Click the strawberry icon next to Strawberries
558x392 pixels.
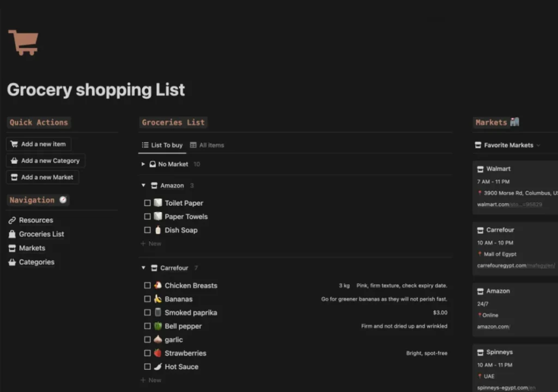point(158,353)
